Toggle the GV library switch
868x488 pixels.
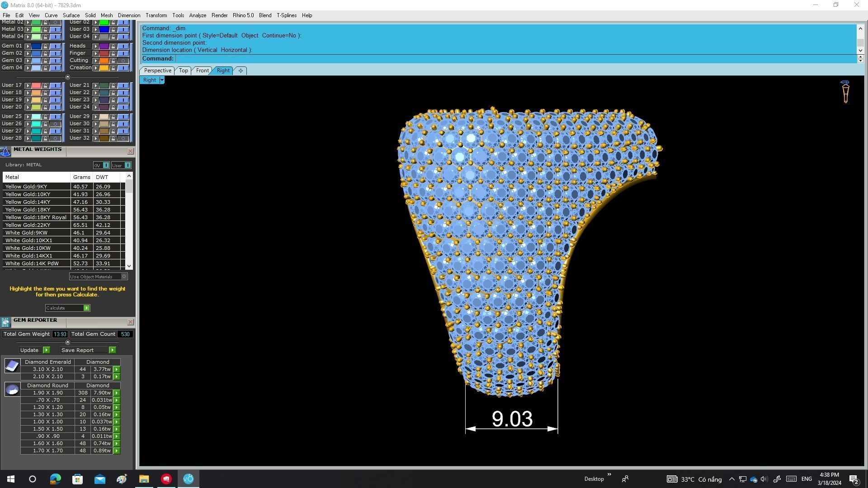[106, 165]
